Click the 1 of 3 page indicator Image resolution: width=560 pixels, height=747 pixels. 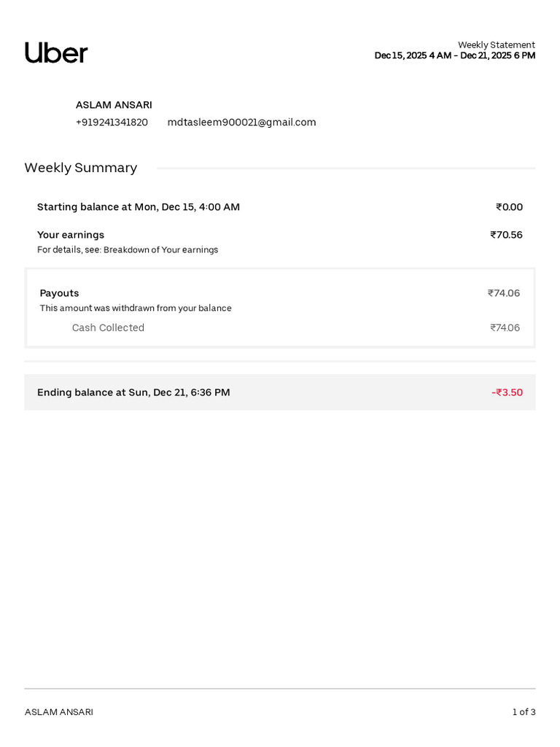524,712
